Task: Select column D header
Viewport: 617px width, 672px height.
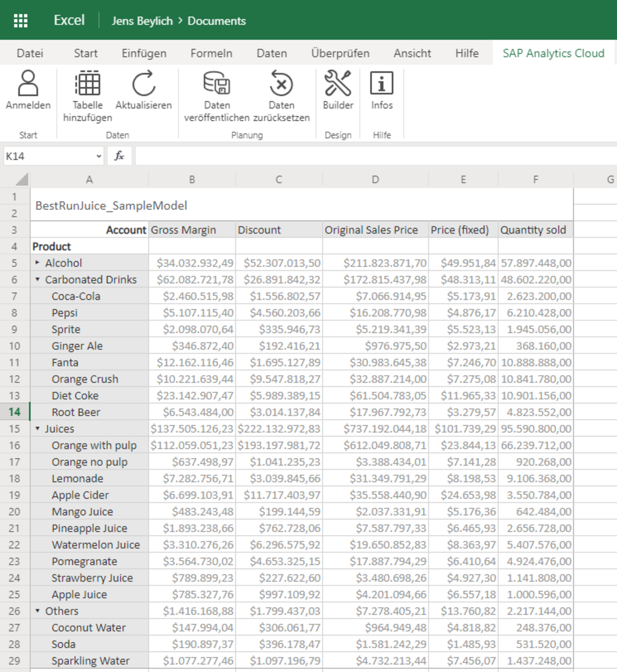Action: click(375, 179)
